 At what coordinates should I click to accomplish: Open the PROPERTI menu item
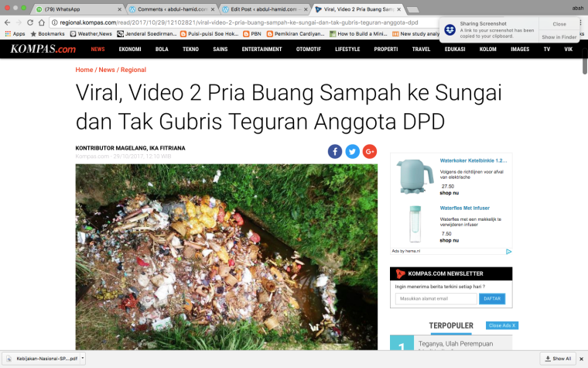pyautogui.click(x=386, y=49)
